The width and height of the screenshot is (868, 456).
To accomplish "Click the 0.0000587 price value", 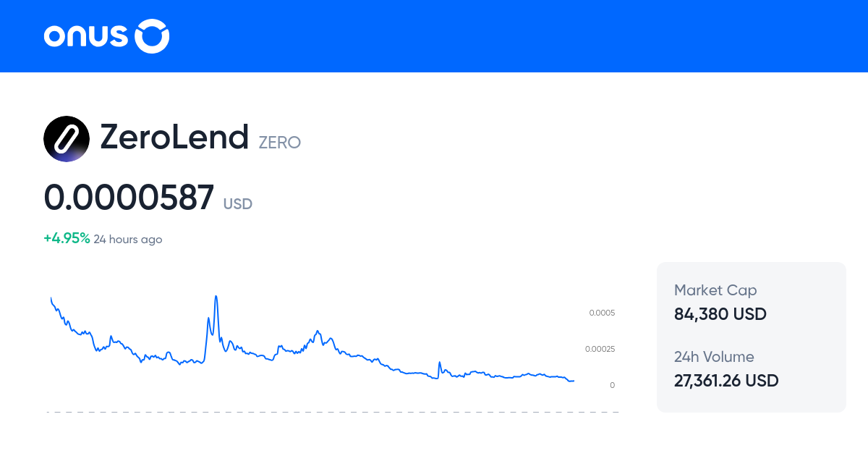I will (129, 197).
